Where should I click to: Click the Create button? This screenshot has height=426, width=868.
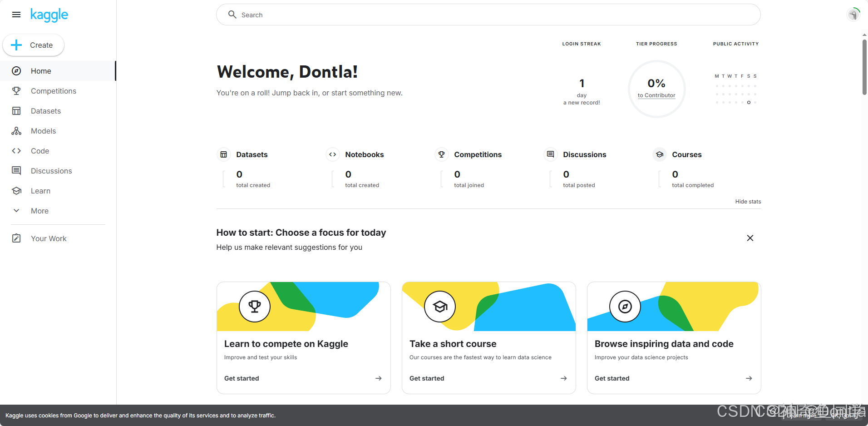(33, 45)
